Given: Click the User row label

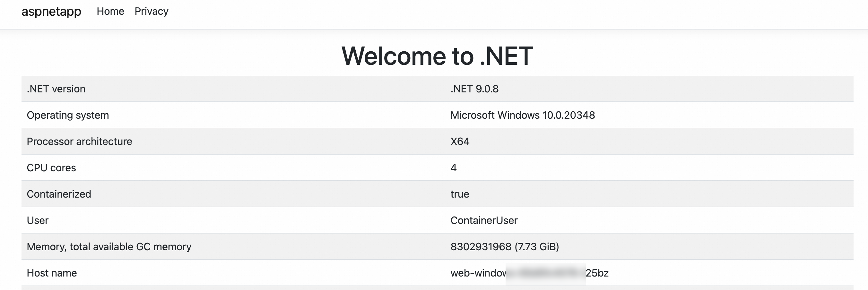Looking at the screenshot, I should (x=38, y=220).
